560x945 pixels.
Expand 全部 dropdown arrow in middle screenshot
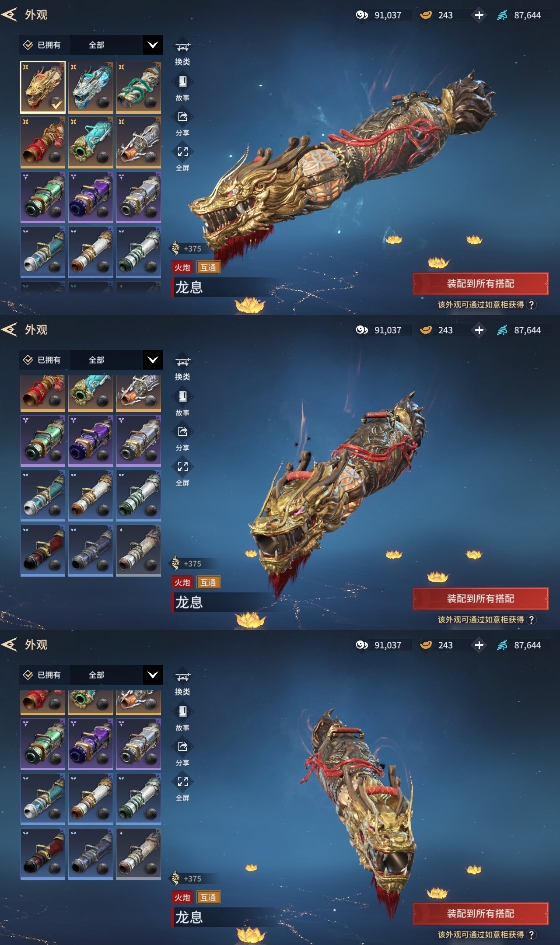point(153,360)
